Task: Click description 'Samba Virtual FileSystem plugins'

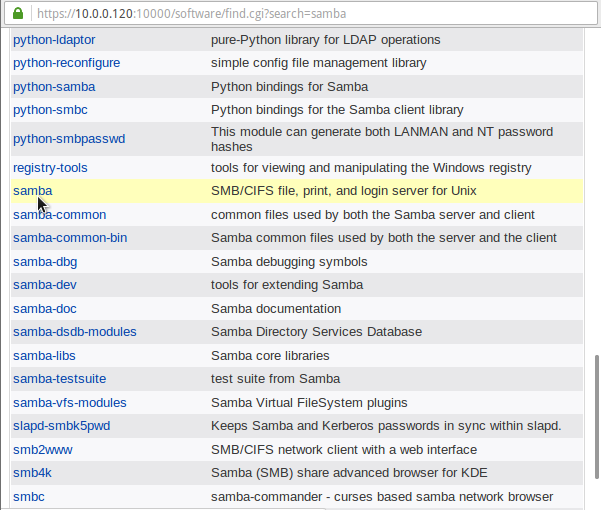Action: coord(309,403)
